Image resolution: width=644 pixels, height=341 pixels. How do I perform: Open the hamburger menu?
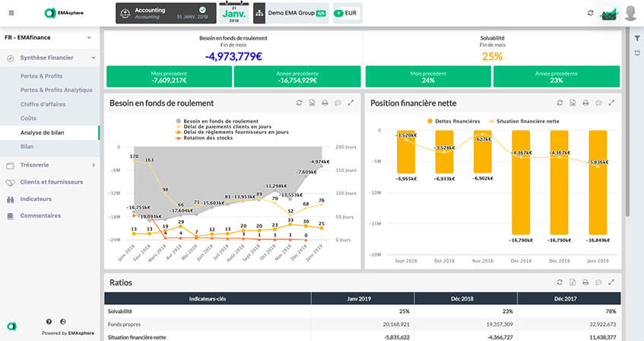pyautogui.click(x=11, y=13)
